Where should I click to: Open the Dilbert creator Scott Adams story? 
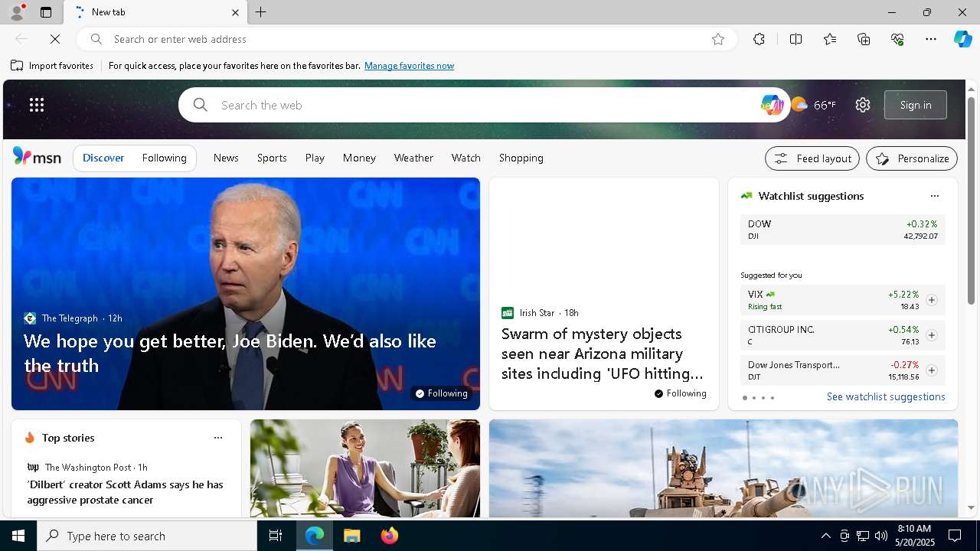[x=125, y=492]
